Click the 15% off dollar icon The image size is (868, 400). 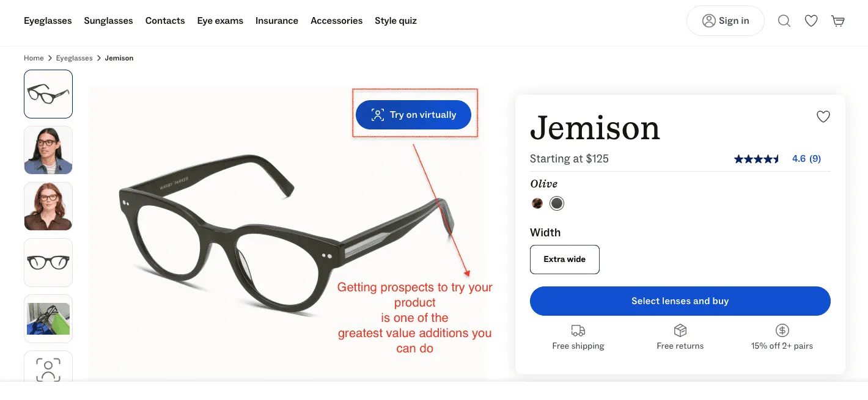pos(782,330)
